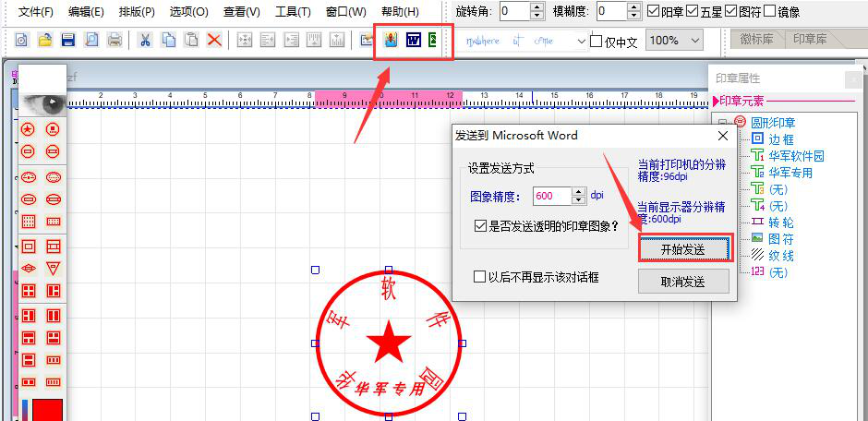
Task: Select 边框 element in seal tree
Action: (781, 139)
